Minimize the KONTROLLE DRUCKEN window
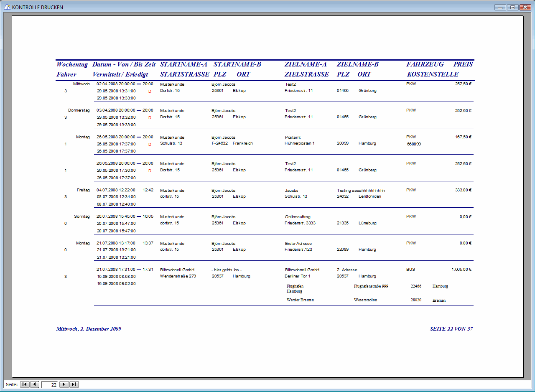Viewport: 535px width, 392px height. pos(500,7)
